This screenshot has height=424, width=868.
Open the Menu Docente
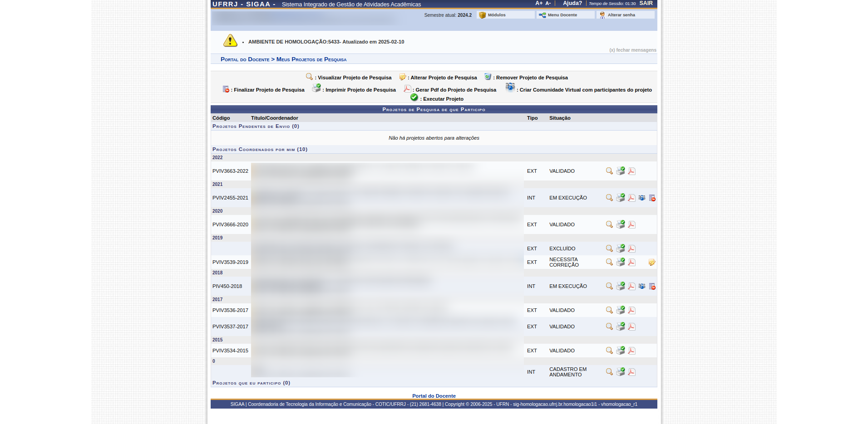(x=562, y=15)
